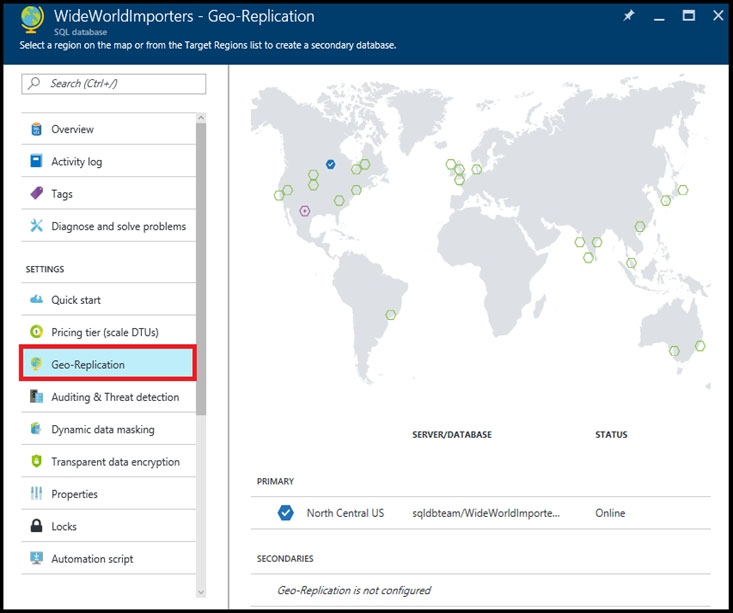Click the Quick start cloud icon

tap(36, 299)
